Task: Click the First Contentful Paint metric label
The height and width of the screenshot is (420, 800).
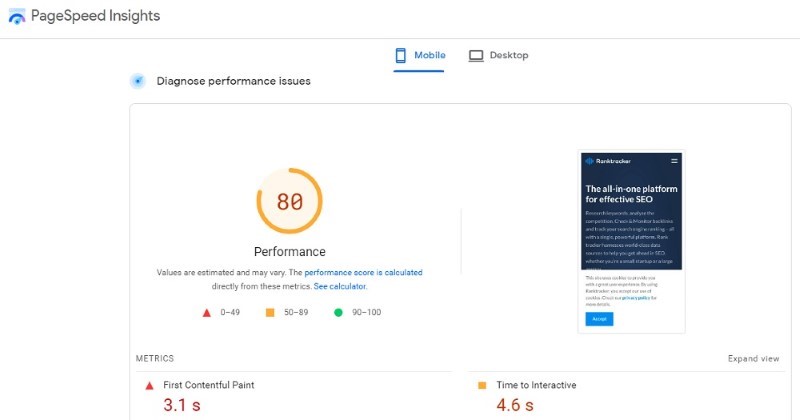Action: (209, 385)
